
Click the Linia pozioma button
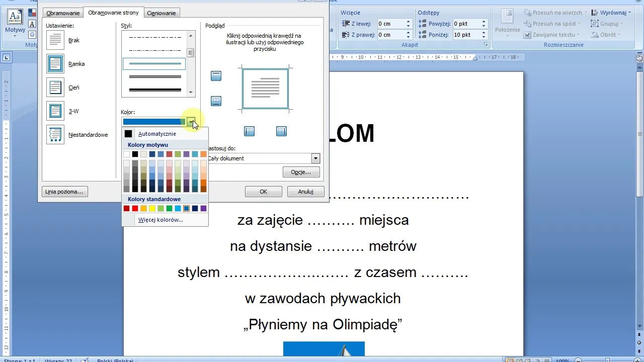65,192
